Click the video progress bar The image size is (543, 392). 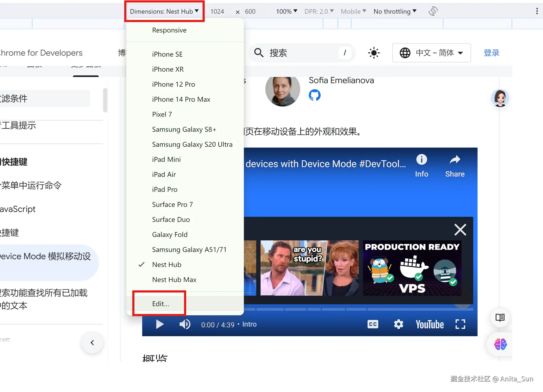click(x=349, y=309)
